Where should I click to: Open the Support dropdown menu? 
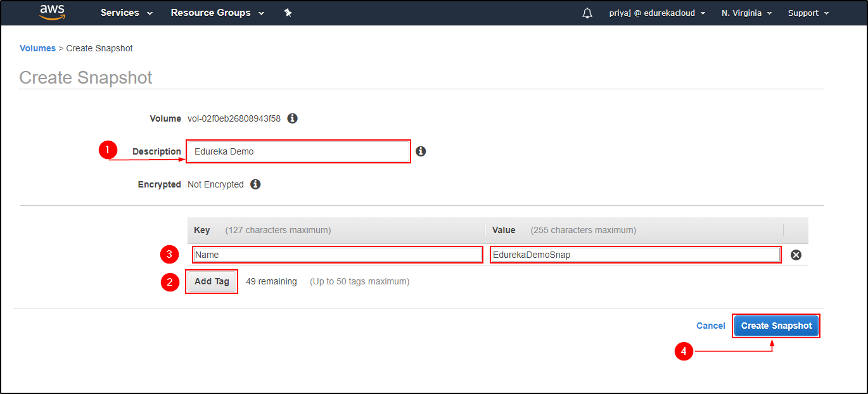click(808, 13)
